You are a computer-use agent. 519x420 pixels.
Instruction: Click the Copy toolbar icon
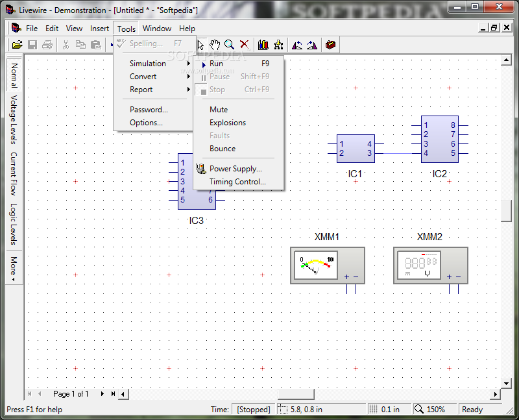coord(80,45)
